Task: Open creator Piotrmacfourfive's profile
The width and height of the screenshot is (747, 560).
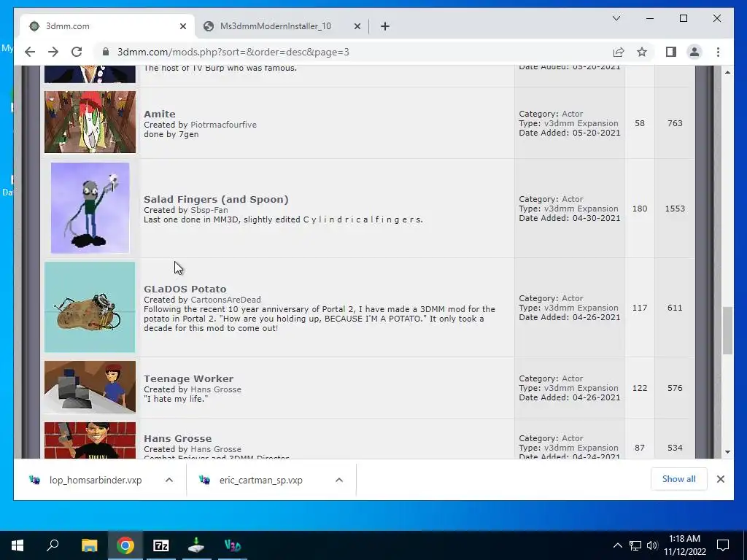Action: coord(223,125)
